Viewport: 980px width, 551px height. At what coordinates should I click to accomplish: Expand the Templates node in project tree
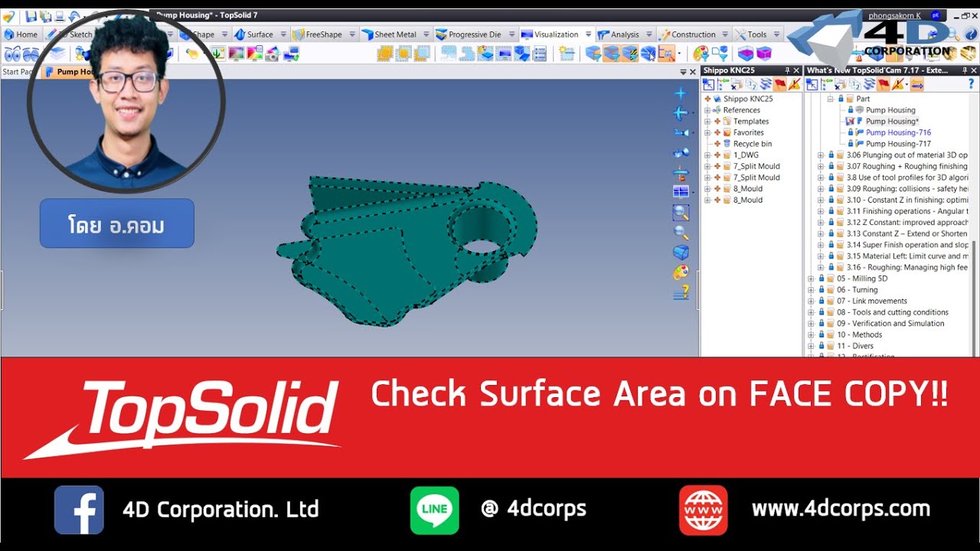tap(707, 121)
